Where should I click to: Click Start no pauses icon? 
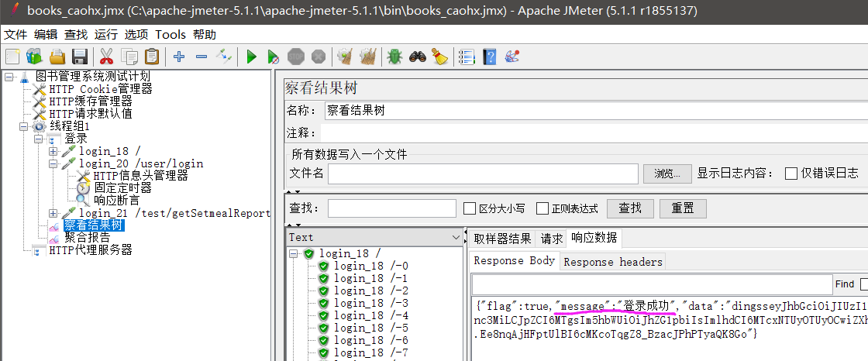coord(274,57)
